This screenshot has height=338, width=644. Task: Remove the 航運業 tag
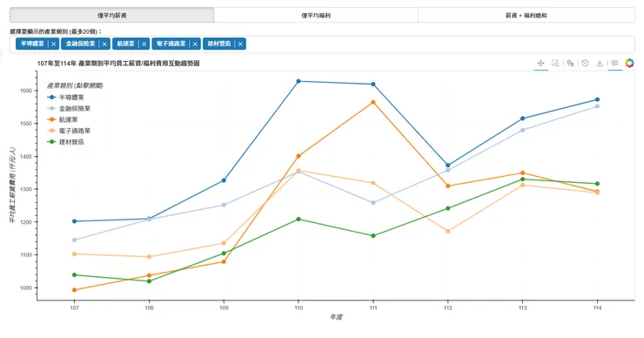coord(144,44)
